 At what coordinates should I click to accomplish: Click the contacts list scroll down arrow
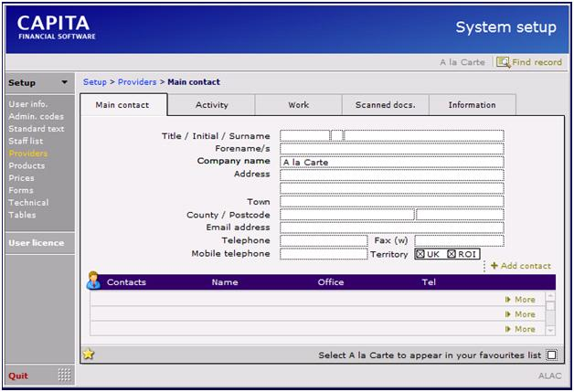click(x=550, y=331)
